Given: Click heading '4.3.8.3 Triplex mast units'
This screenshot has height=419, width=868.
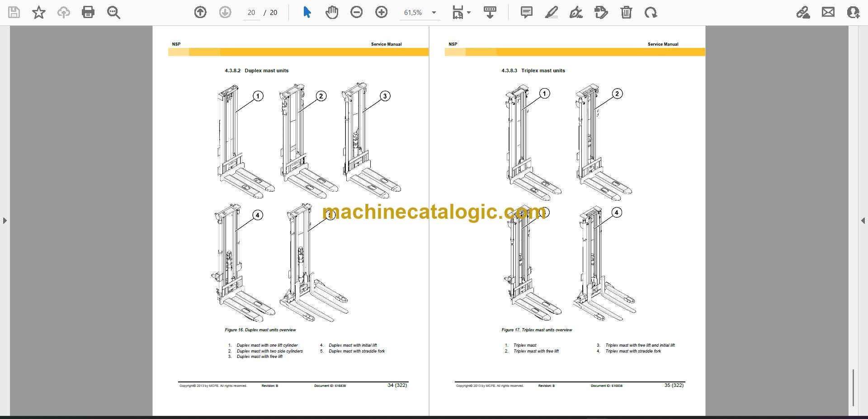Looking at the screenshot, I should pyautogui.click(x=533, y=71).
